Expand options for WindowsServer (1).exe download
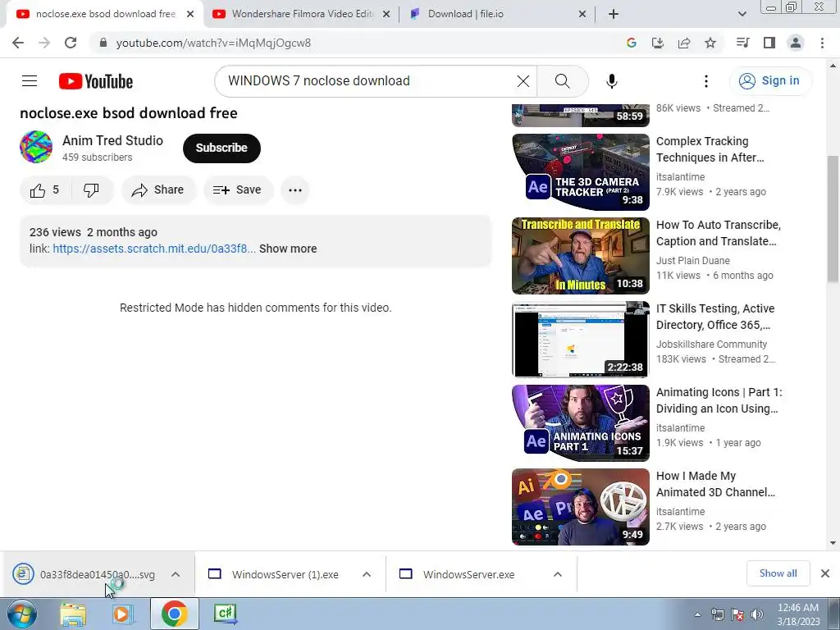The image size is (840, 630). coord(367,574)
